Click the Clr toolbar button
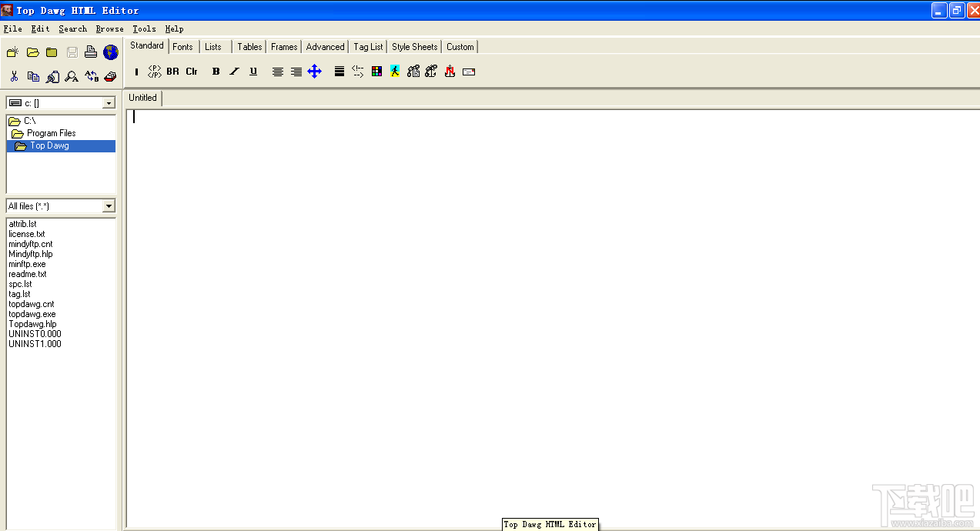 click(x=192, y=72)
